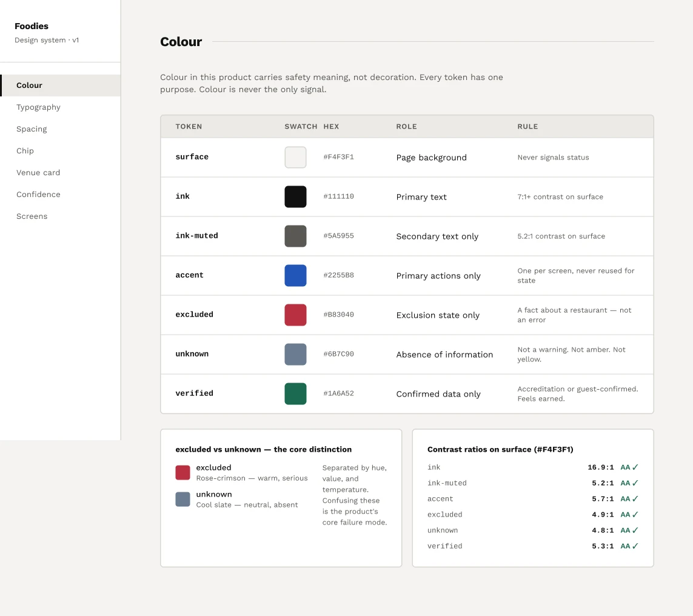Click hex value #5A5955
Viewport: 693px width, 616px height.
pos(338,235)
